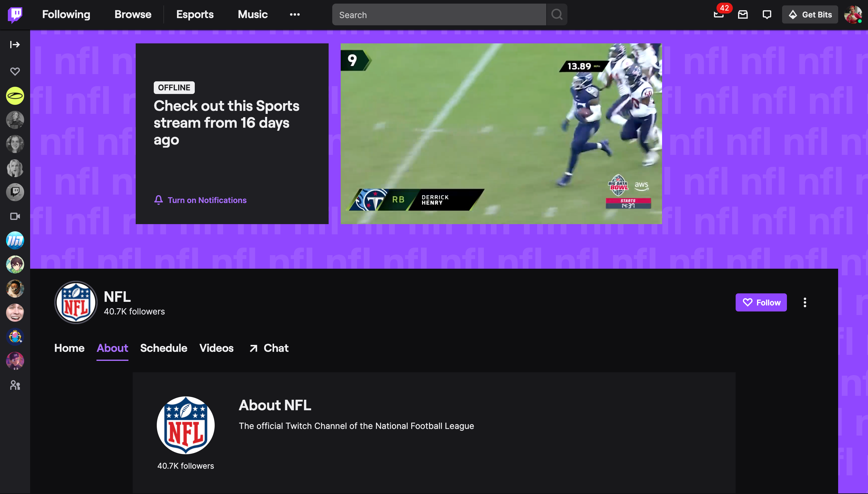Click the NFL channel logo avatar
This screenshot has width=868, height=494.
[x=76, y=302]
